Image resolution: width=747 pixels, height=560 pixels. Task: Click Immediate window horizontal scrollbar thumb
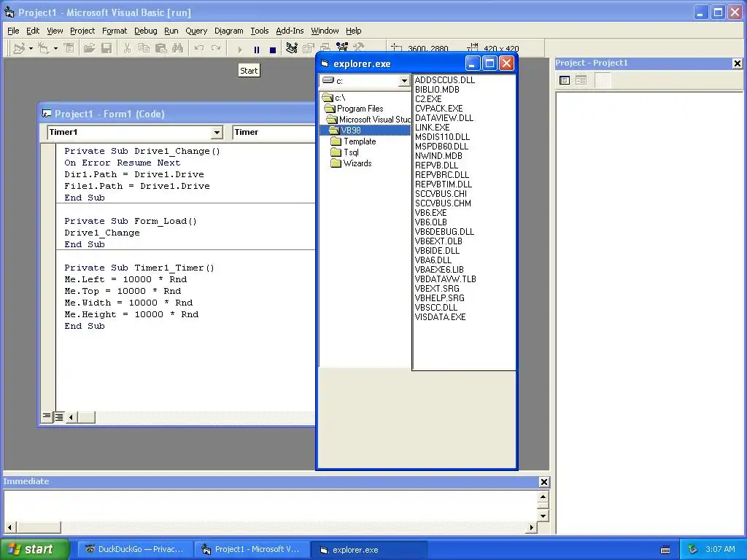(39, 527)
